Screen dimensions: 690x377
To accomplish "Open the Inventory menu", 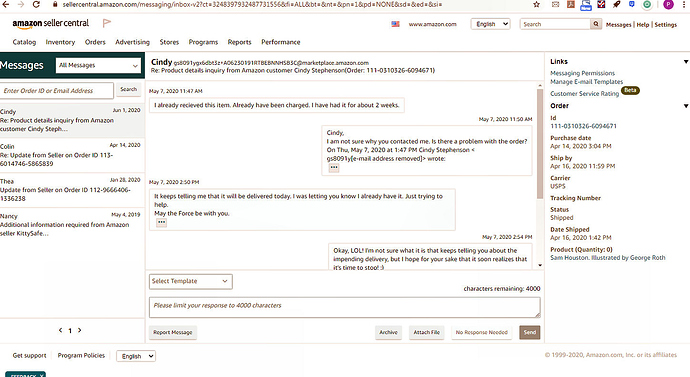I will click(x=60, y=42).
